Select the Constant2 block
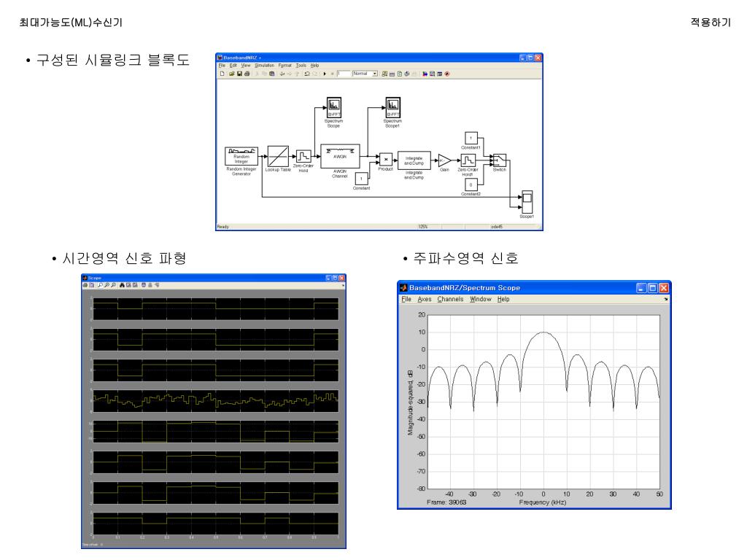 point(471,184)
